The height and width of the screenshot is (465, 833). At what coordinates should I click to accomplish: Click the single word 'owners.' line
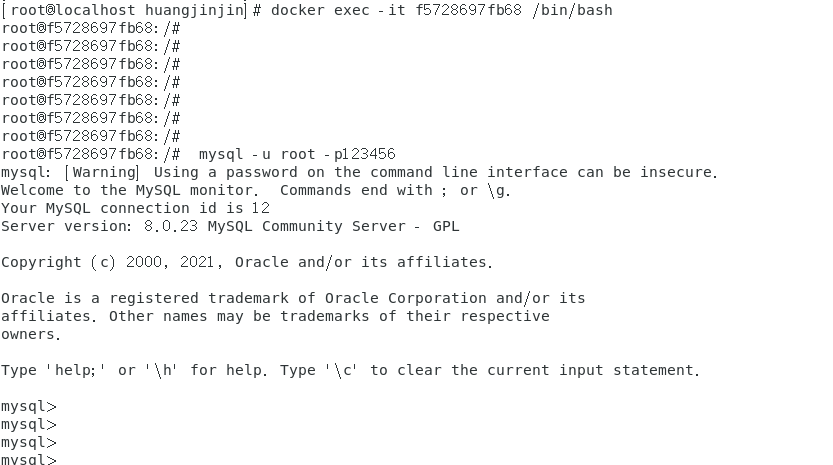tap(31, 334)
